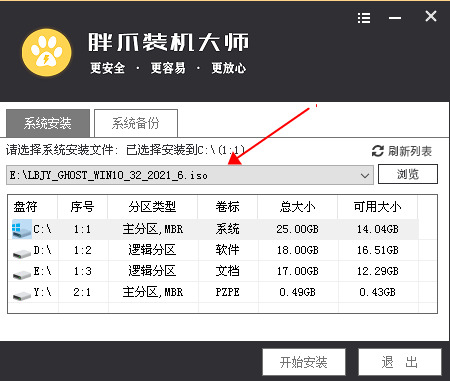Click the available size 12.29GB

tap(378, 271)
